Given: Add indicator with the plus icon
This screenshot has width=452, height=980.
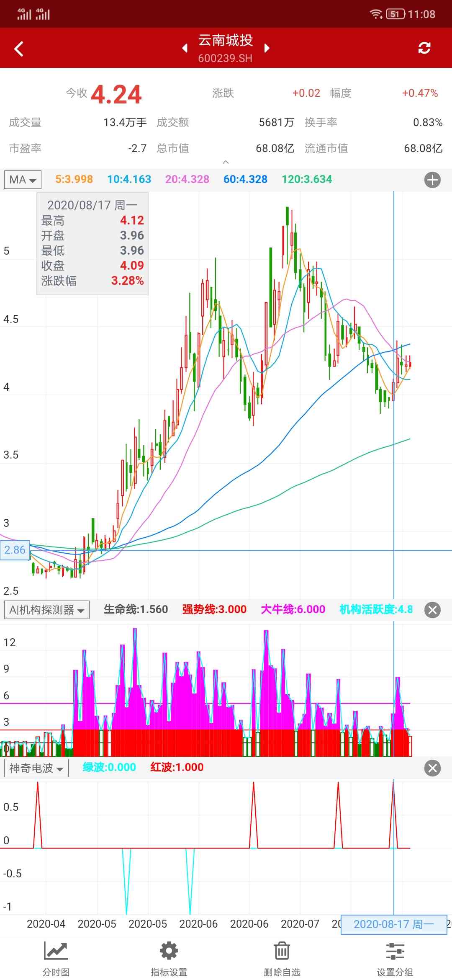Looking at the screenshot, I should click(432, 180).
